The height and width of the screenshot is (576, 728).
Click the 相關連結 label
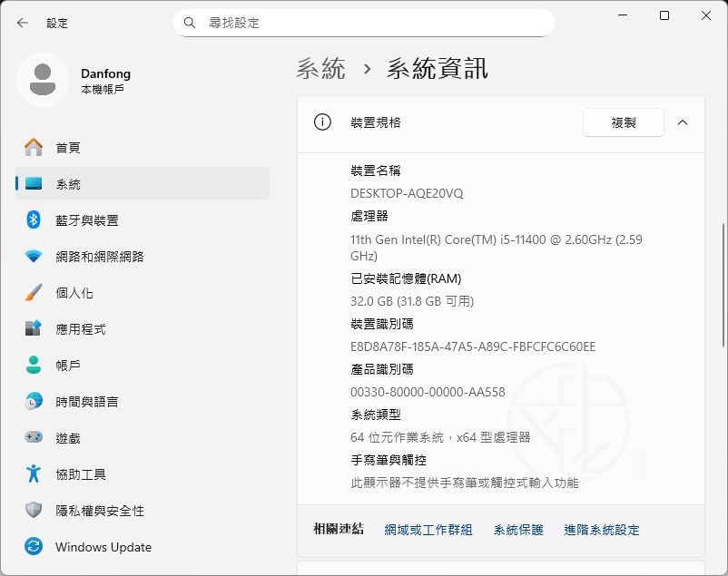click(339, 529)
